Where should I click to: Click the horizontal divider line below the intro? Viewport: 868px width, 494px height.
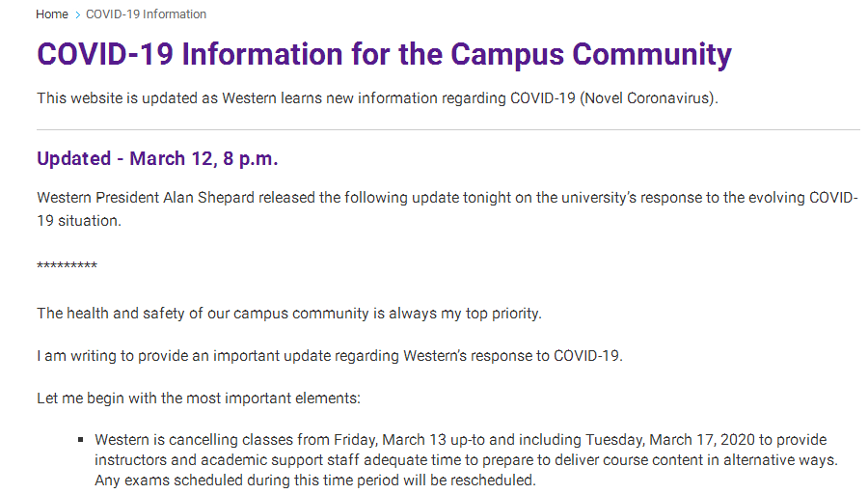pyautogui.click(x=448, y=129)
